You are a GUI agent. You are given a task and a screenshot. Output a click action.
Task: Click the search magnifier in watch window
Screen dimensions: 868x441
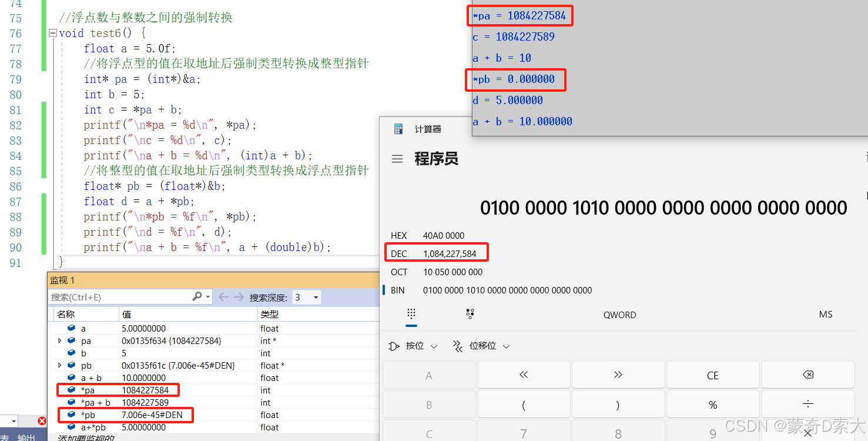click(197, 297)
